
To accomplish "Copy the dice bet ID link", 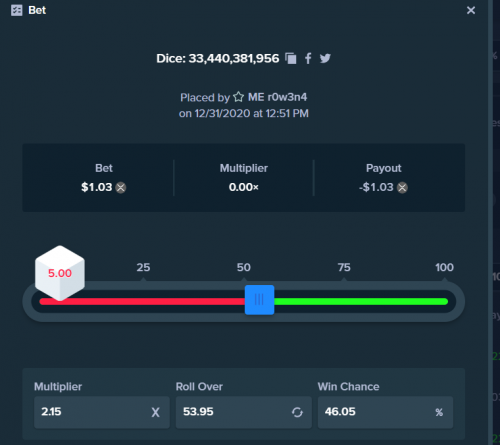I will 291,58.
